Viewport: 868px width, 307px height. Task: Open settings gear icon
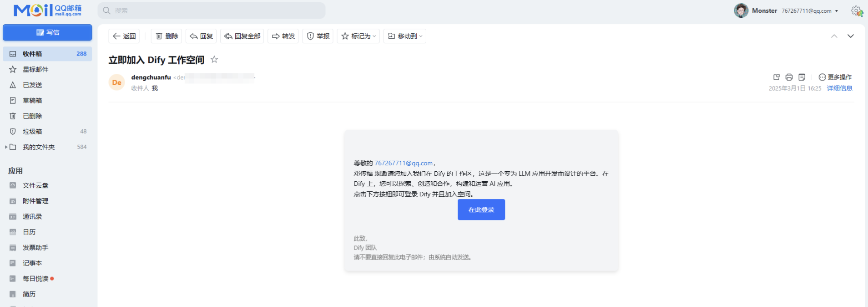tap(857, 10)
